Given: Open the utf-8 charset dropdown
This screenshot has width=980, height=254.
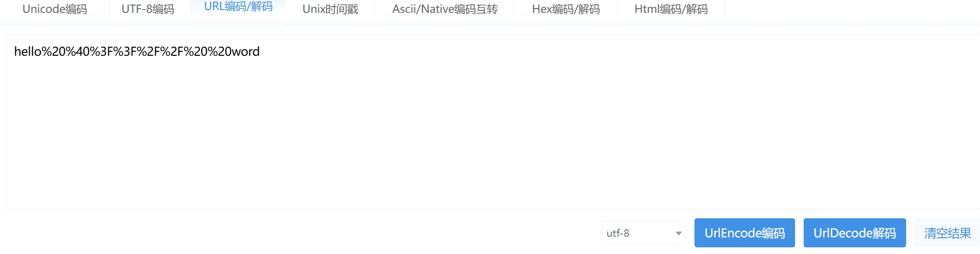Looking at the screenshot, I should 643,233.
